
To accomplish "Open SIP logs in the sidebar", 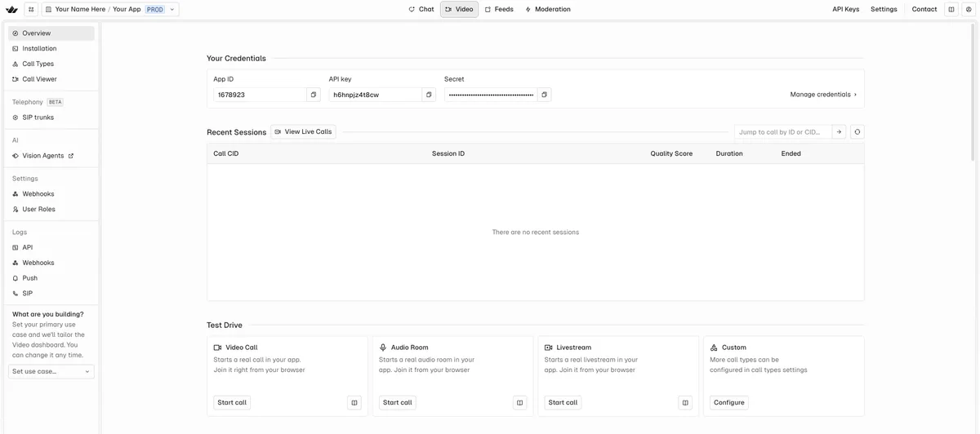I will click(x=51, y=293).
